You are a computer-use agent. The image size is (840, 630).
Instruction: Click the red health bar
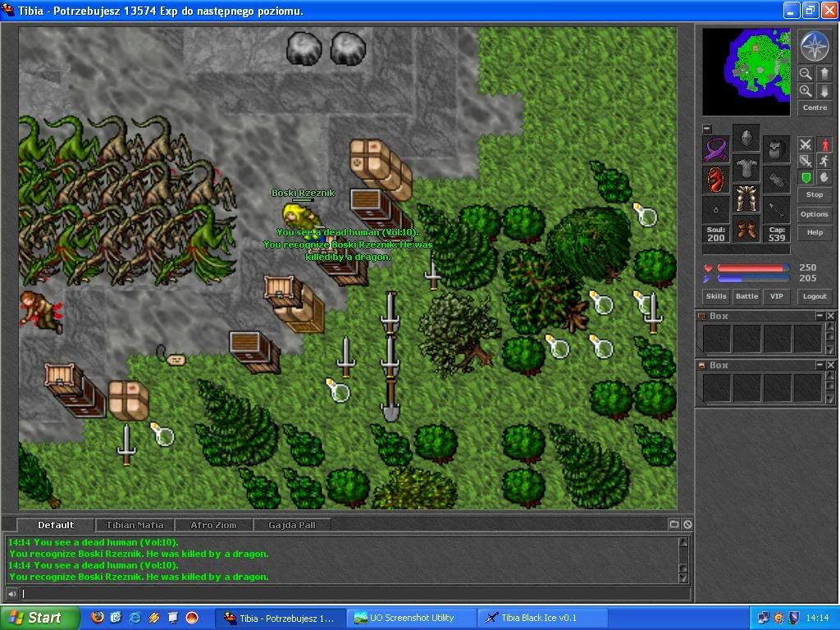(753, 267)
